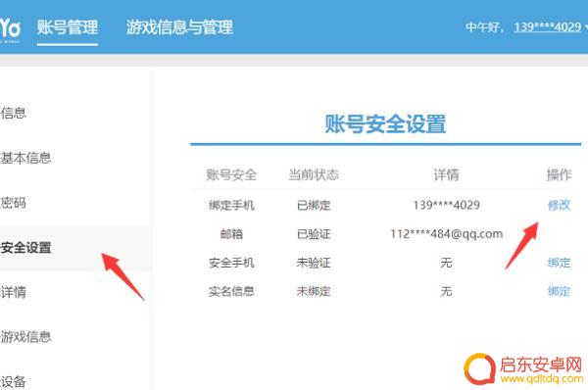The width and height of the screenshot is (588, 390).
Task: Click 绑定 link for 安全手机
Action: click(559, 263)
